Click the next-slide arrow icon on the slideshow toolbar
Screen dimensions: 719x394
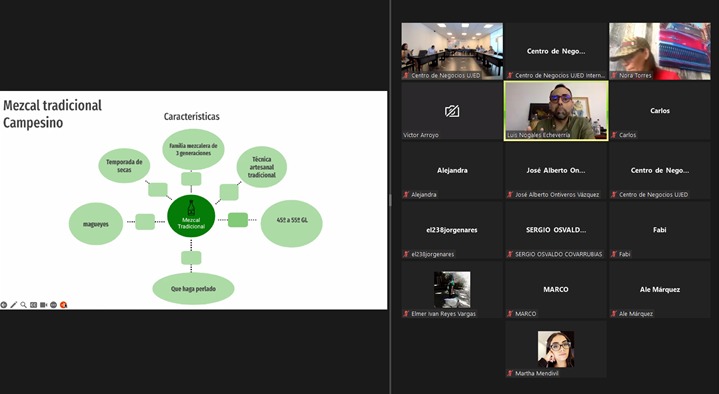pyautogui.click(x=4, y=305)
